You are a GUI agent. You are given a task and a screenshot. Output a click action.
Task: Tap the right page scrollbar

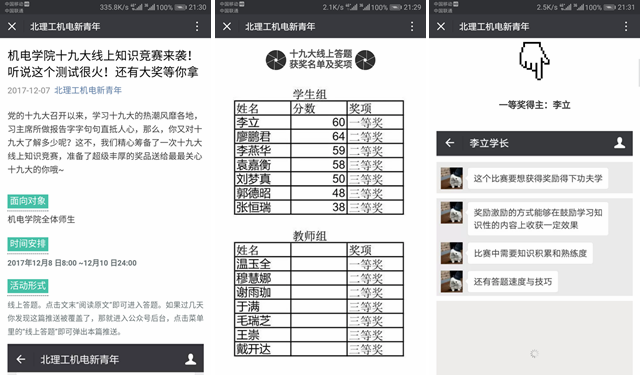[638, 73]
